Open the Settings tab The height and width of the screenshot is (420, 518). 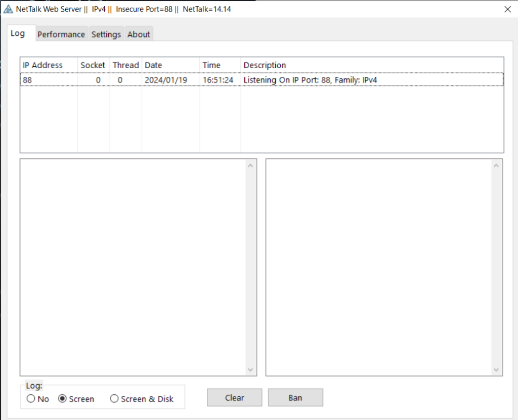pos(106,34)
